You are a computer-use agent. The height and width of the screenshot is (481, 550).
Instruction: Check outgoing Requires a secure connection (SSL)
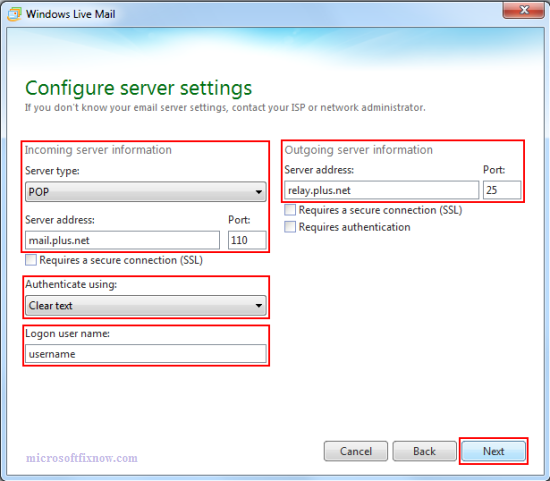[290, 210]
